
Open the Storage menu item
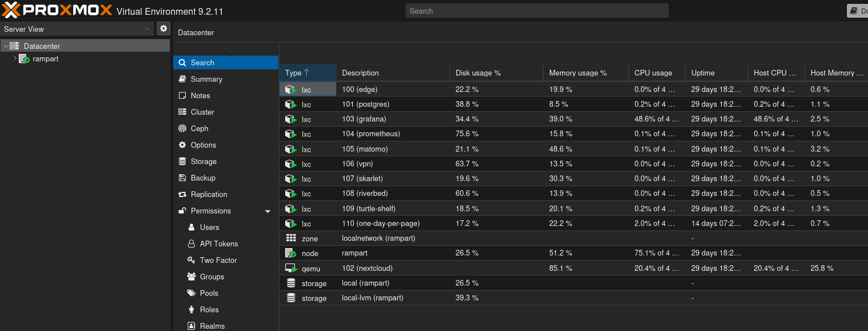pos(226,161)
